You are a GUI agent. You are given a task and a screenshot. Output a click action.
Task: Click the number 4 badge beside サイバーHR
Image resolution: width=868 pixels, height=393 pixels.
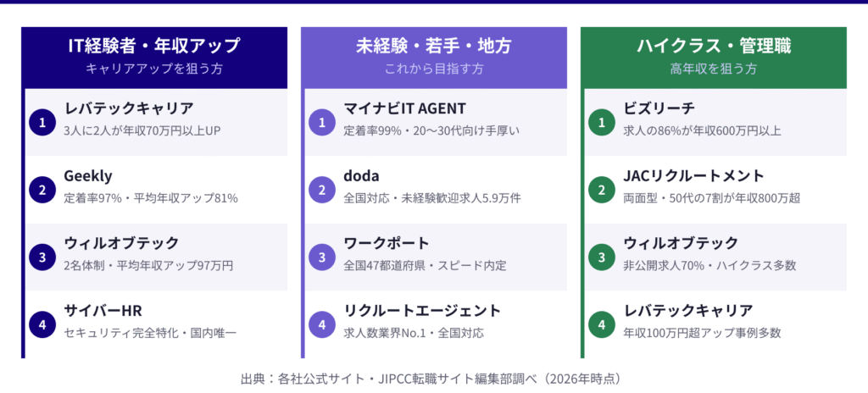click(x=42, y=324)
